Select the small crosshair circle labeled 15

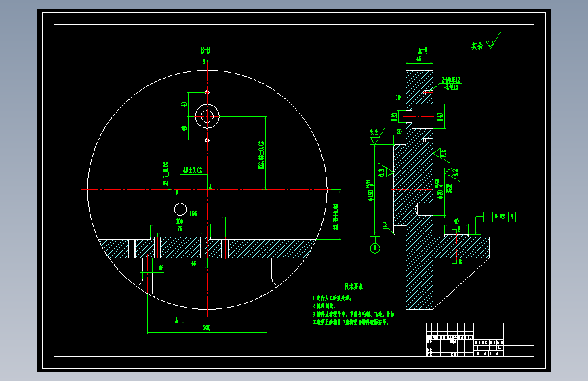[x=180, y=209]
